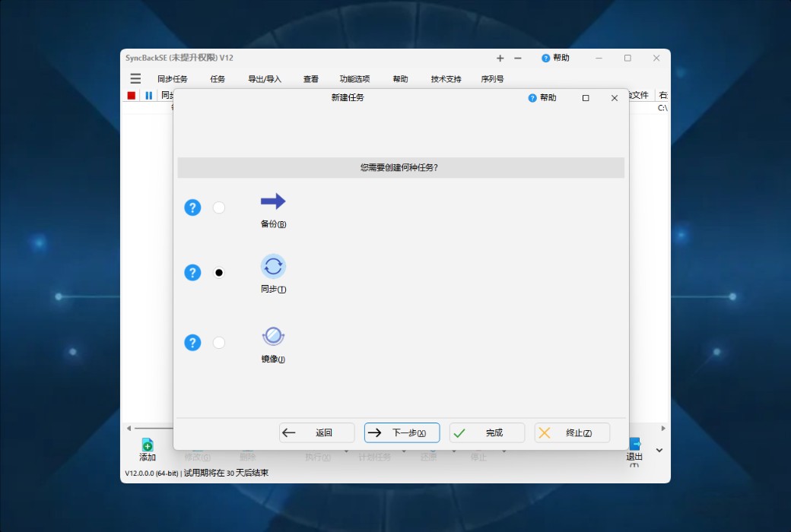Click the left arrow of the horizontal scrollbar

(128, 428)
